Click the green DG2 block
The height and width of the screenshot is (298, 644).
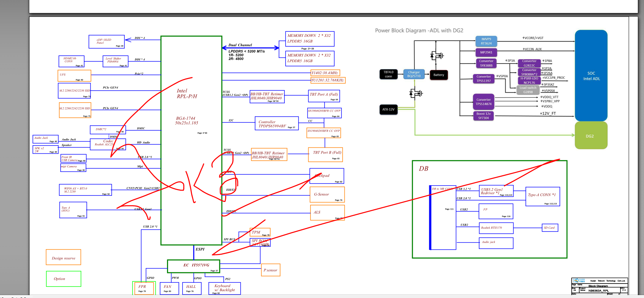coord(591,135)
